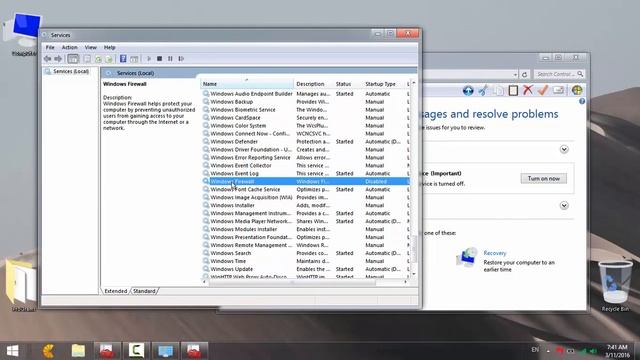The image size is (640, 360).
Task: Select Services (Local) in the left tree
Action: tap(71, 71)
